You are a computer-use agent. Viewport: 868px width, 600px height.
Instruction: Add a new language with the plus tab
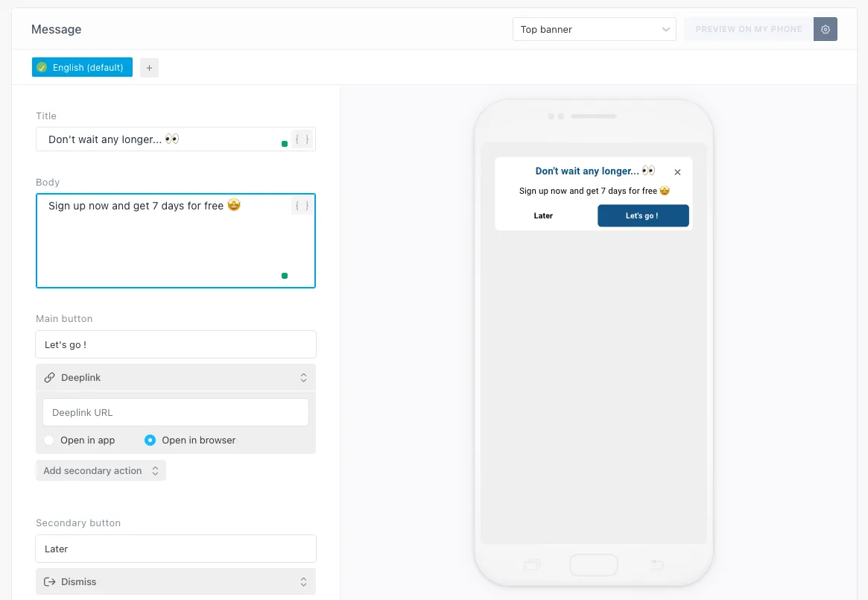149,67
